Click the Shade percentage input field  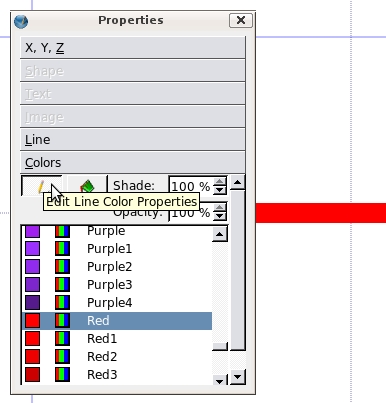tap(191, 186)
